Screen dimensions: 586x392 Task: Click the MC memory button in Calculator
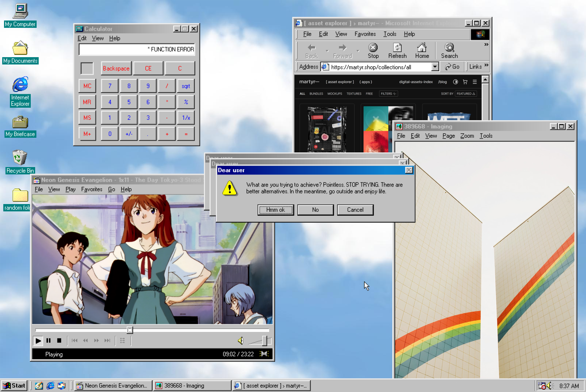tap(87, 86)
